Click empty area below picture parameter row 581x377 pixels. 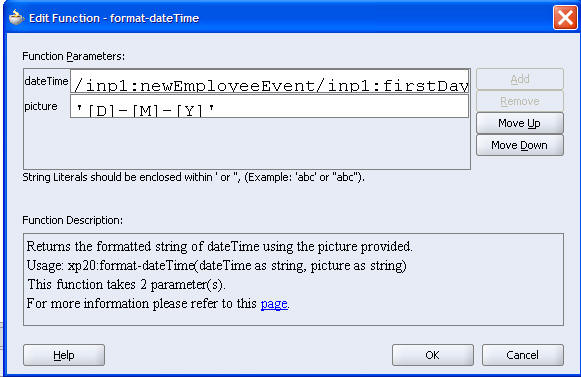247,144
